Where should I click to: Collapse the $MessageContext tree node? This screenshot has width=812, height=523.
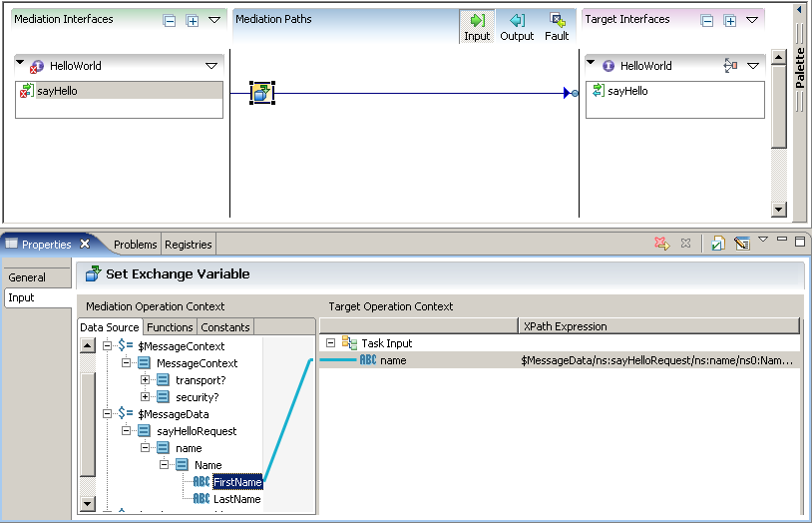pyautogui.click(x=107, y=345)
